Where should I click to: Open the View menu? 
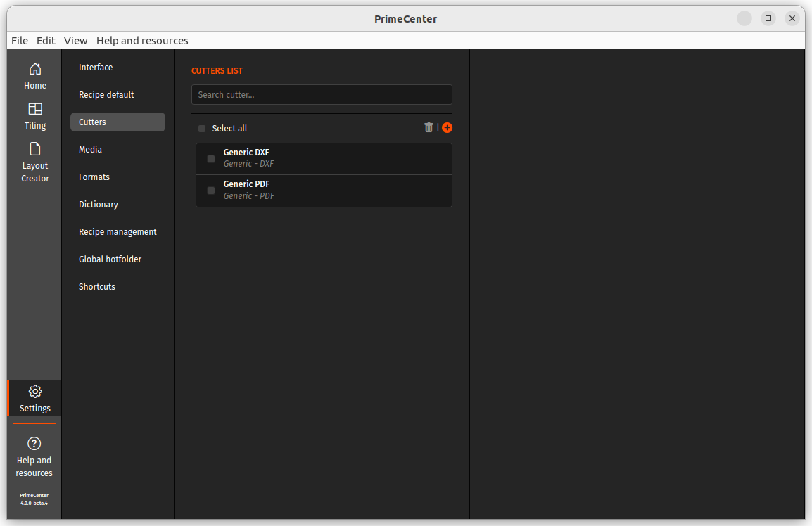coord(75,40)
